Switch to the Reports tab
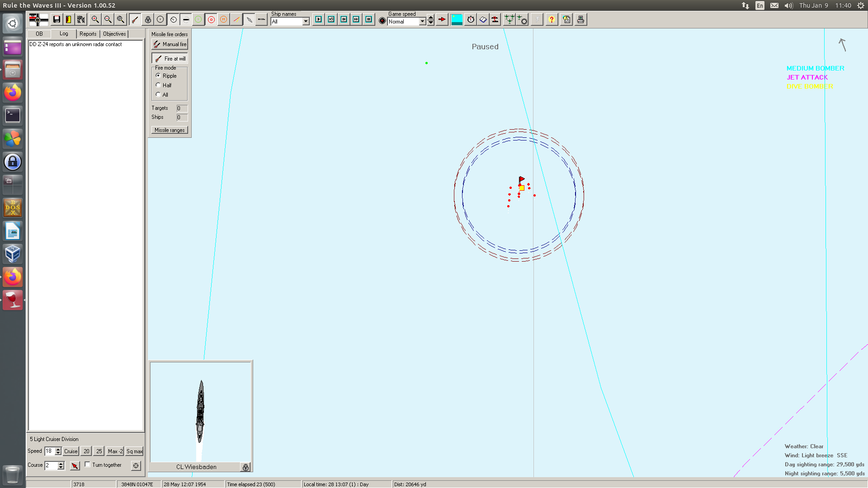Image resolution: width=868 pixels, height=488 pixels. (x=88, y=34)
